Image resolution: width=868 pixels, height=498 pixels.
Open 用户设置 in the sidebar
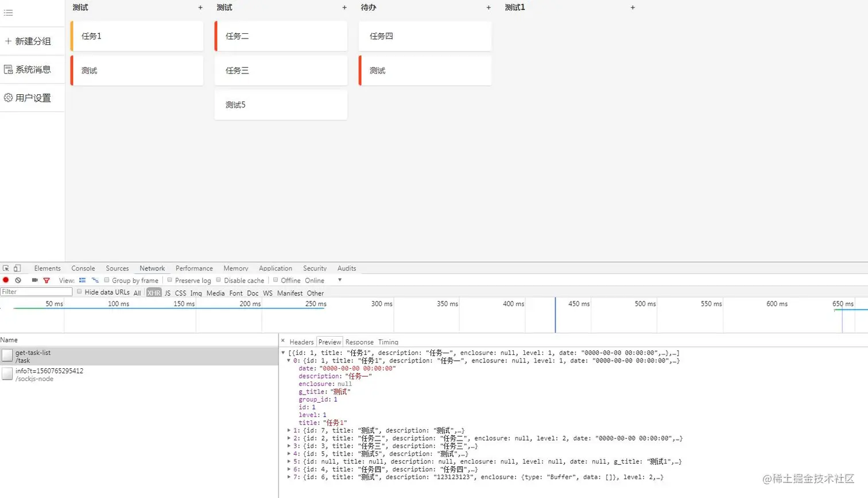coord(32,98)
